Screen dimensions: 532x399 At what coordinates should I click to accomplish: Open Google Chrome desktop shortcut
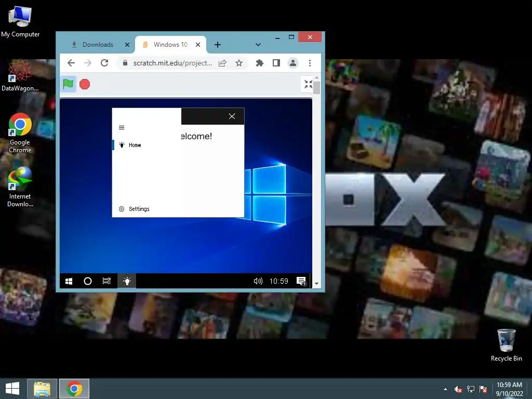click(20, 134)
